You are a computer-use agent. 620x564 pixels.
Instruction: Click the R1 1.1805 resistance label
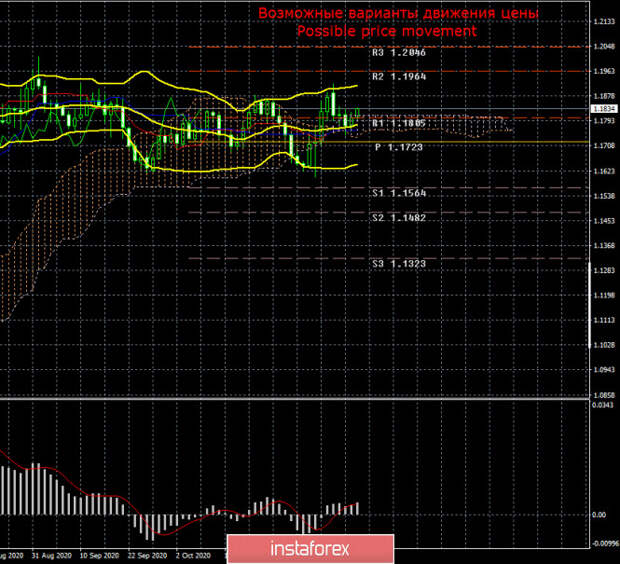399,123
